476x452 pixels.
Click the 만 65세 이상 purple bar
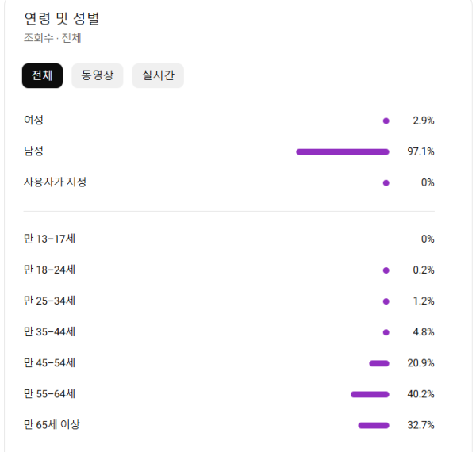[x=374, y=425]
